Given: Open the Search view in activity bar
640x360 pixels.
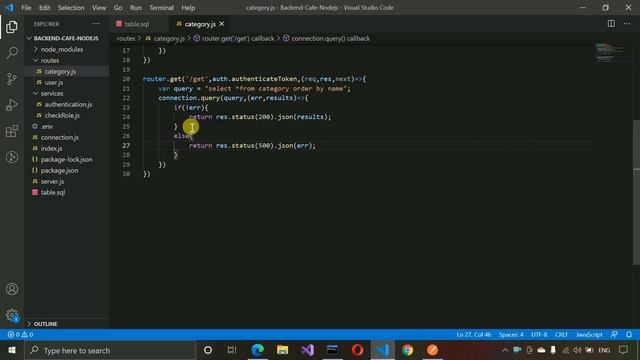Looking at the screenshot, I should tap(12, 53).
